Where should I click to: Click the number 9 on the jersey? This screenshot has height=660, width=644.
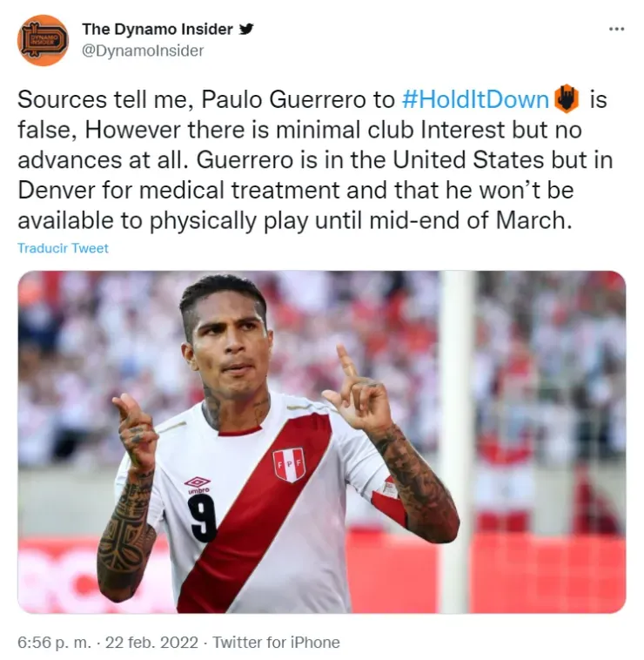click(202, 518)
